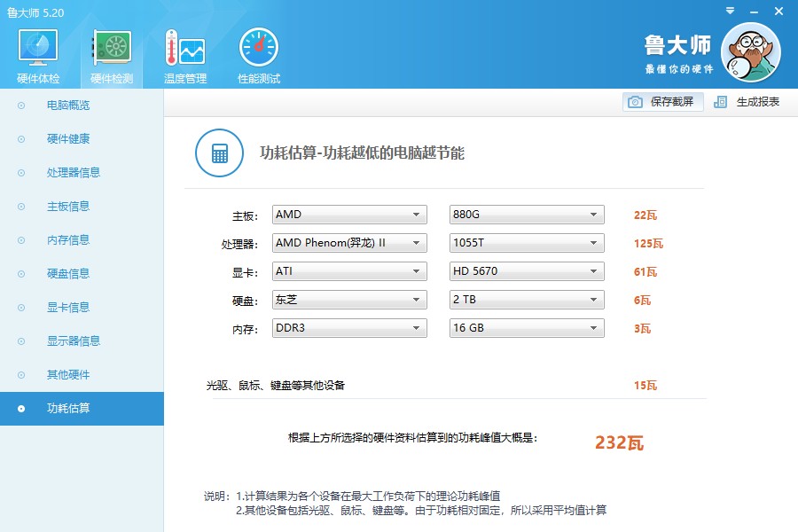798x532 pixels.
Task: Click the 鲁大师 mascot avatar
Action: click(750, 51)
